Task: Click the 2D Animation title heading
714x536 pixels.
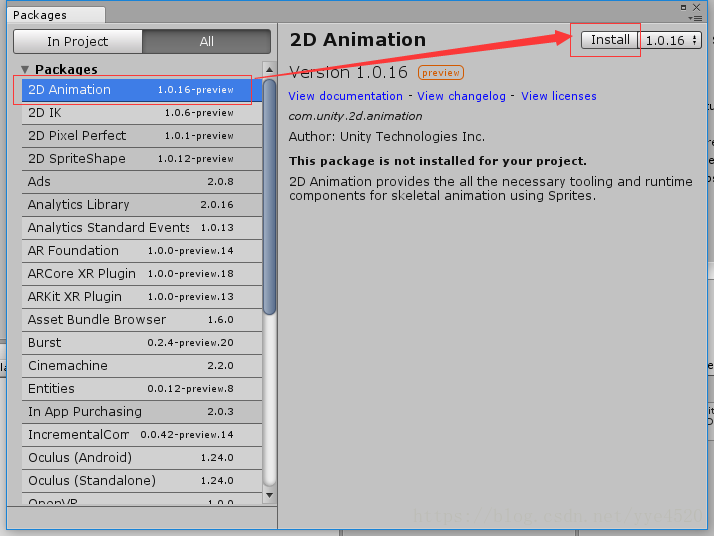Action: 358,40
